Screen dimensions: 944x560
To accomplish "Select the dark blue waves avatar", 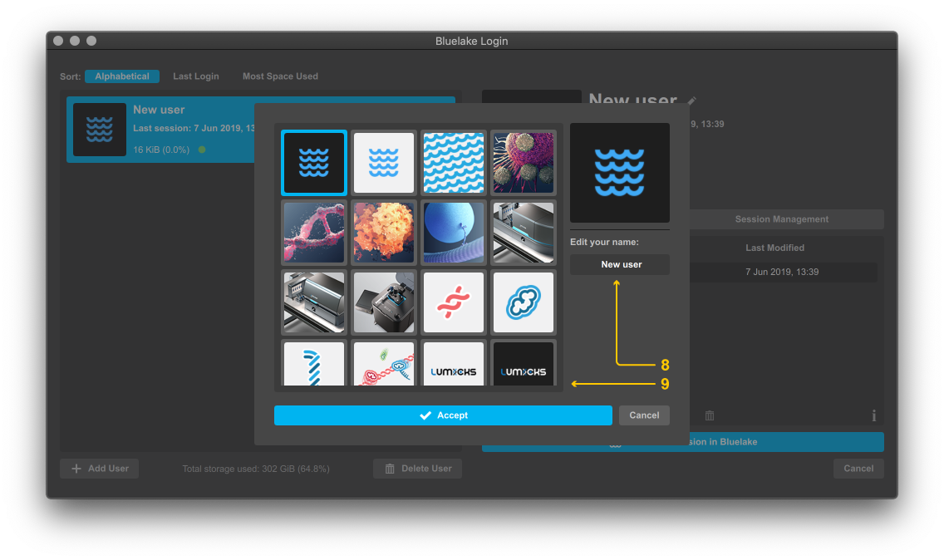I will (313, 163).
